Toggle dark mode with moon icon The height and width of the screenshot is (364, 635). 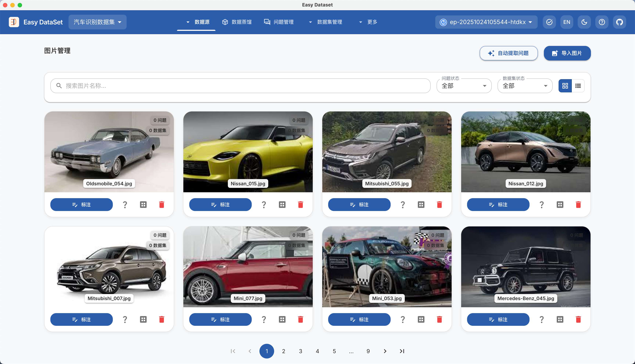pos(584,22)
